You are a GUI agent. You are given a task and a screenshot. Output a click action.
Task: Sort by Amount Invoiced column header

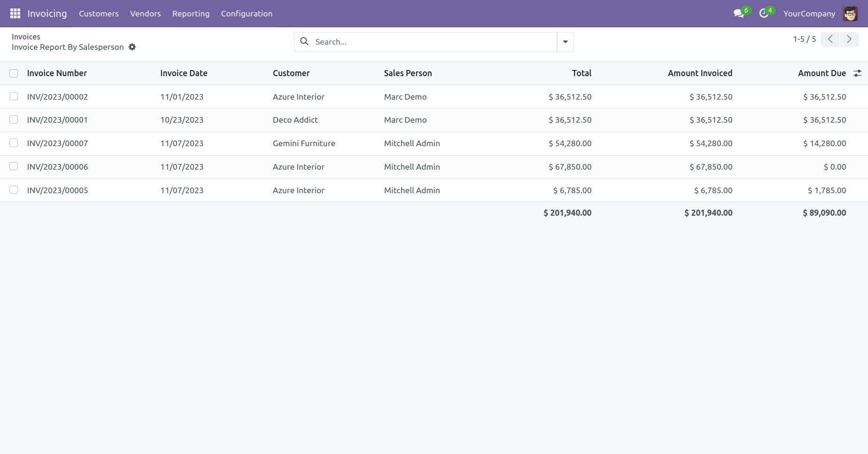700,73
